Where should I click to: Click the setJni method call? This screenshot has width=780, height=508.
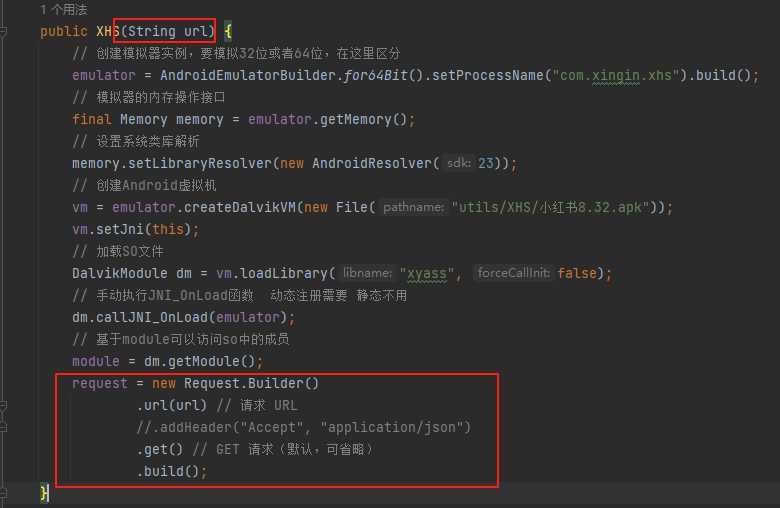coord(119,229)
